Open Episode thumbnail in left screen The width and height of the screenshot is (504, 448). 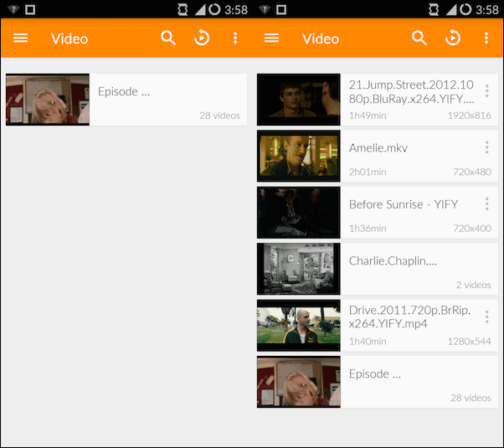click(48, 100)
